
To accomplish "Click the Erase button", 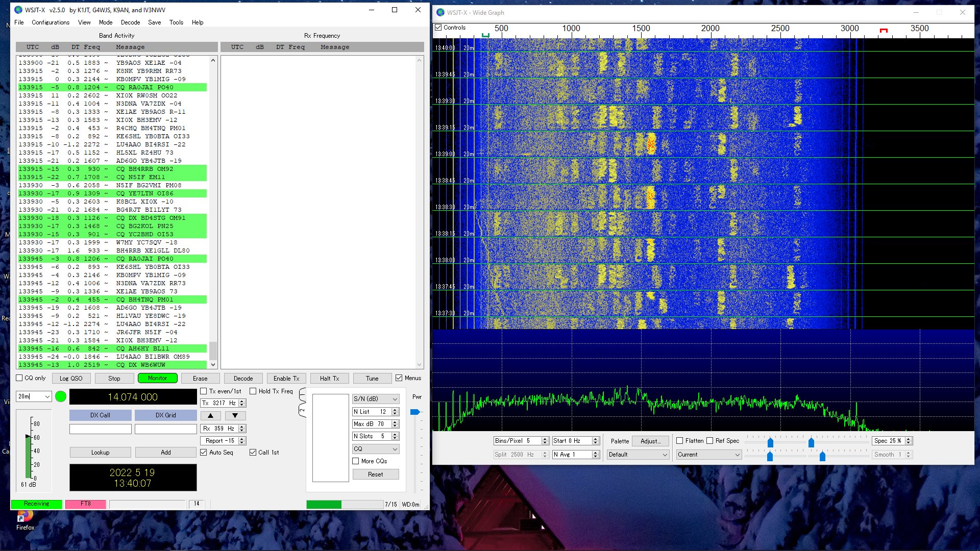I will tap(200, 379).
